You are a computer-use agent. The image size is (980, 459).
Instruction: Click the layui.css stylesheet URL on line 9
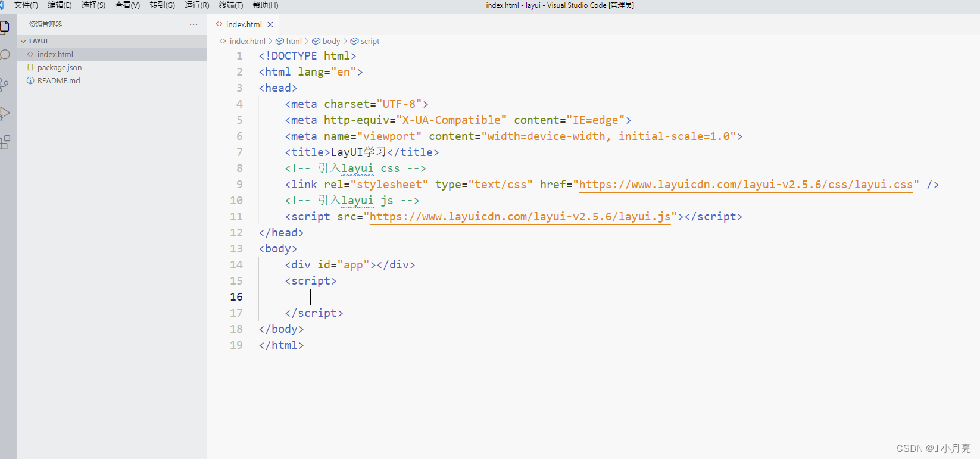coord(746,185)
